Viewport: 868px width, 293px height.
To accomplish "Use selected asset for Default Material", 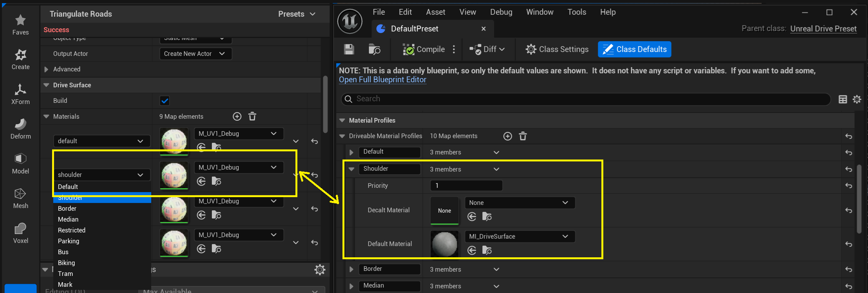I will click(472, 250).
